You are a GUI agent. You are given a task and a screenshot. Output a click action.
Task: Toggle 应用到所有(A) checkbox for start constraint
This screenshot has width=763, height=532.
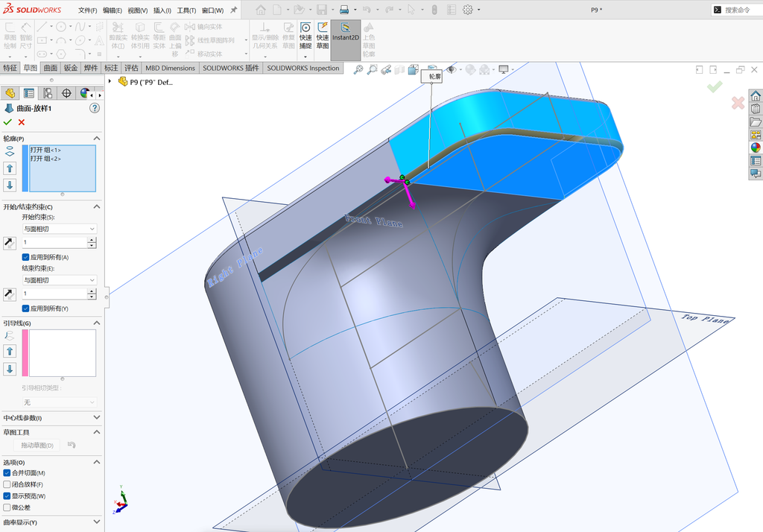[26, 257]
